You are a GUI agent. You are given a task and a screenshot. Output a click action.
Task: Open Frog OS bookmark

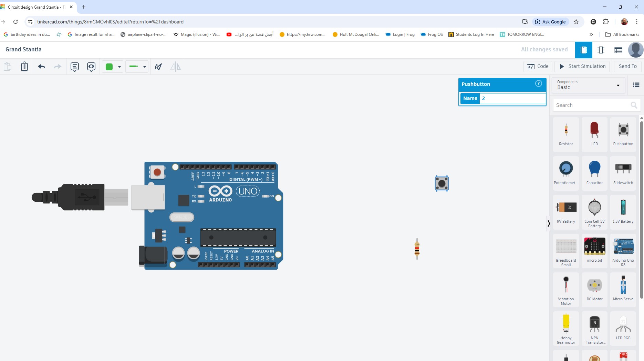432,34
